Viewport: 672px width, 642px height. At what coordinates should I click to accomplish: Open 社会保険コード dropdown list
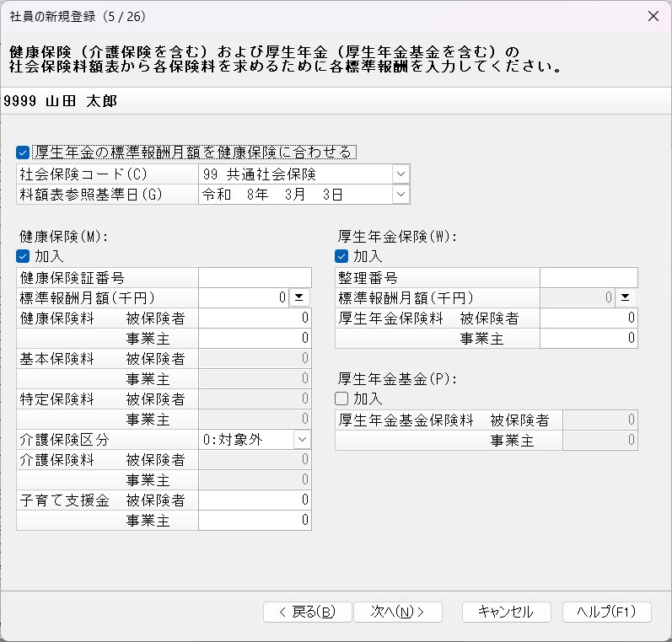click(x=400, y=174)
